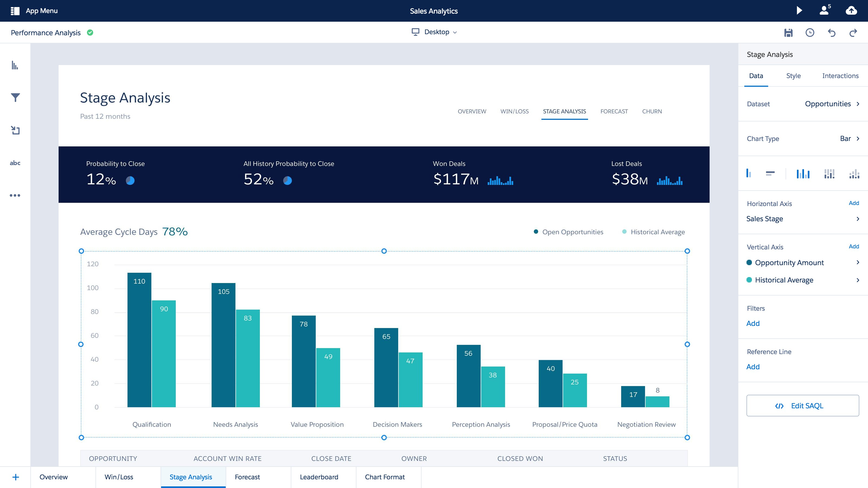The image size is (868, 488).
Task: Click the history/clock icon in toolbar
Action: pyautogui.click(x=810, y=32)
